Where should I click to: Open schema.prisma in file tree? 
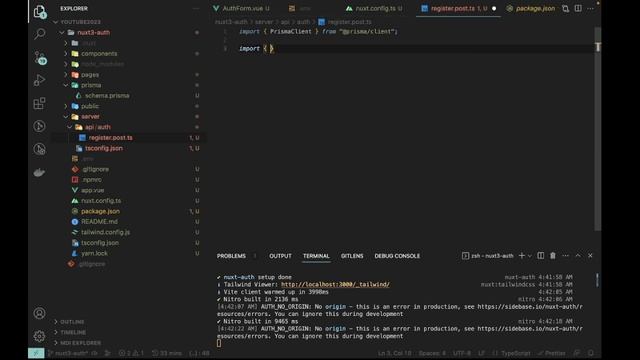coord(107,96)
